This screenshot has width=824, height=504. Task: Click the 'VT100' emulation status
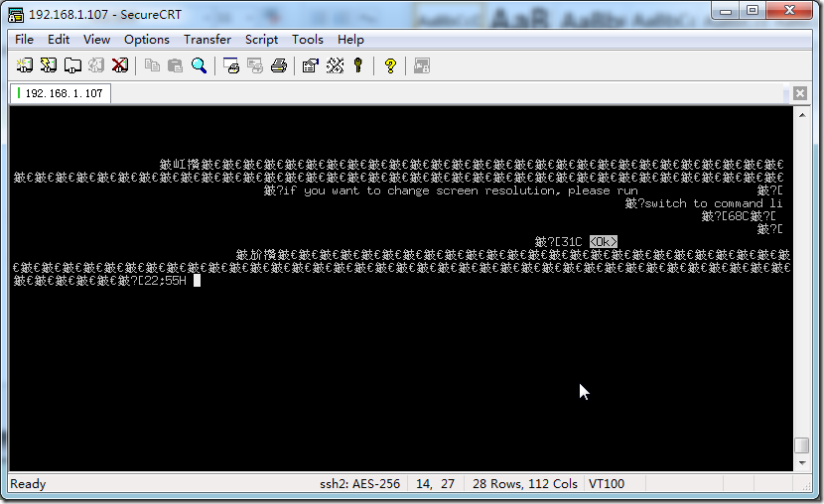coord(607,483)
